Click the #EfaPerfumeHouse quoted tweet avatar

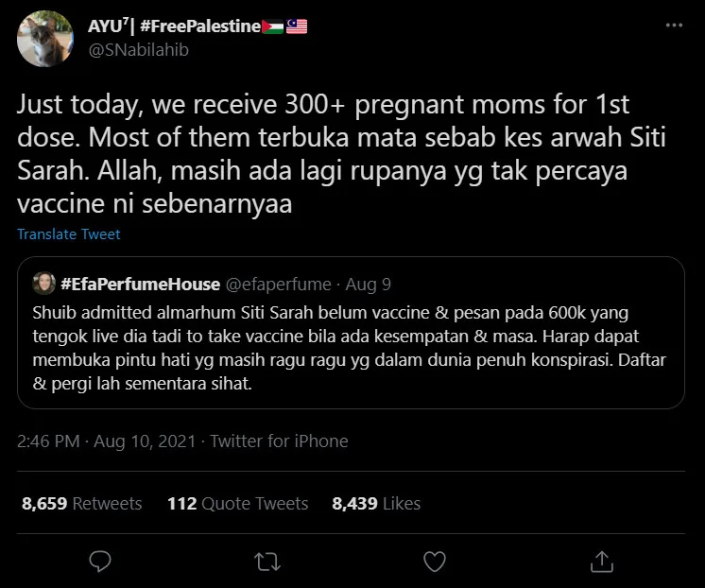[44, 284]
